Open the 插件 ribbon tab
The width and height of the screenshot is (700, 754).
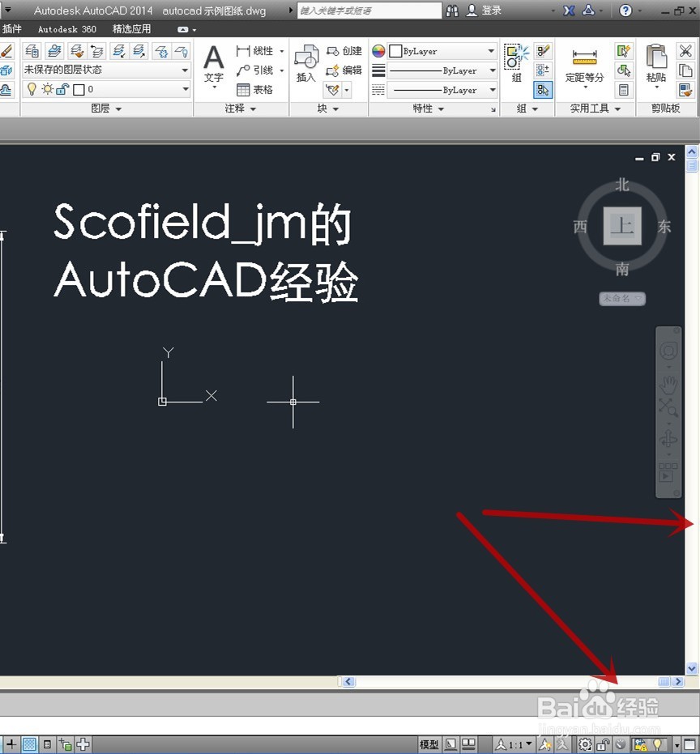click(x=11, y=29)
